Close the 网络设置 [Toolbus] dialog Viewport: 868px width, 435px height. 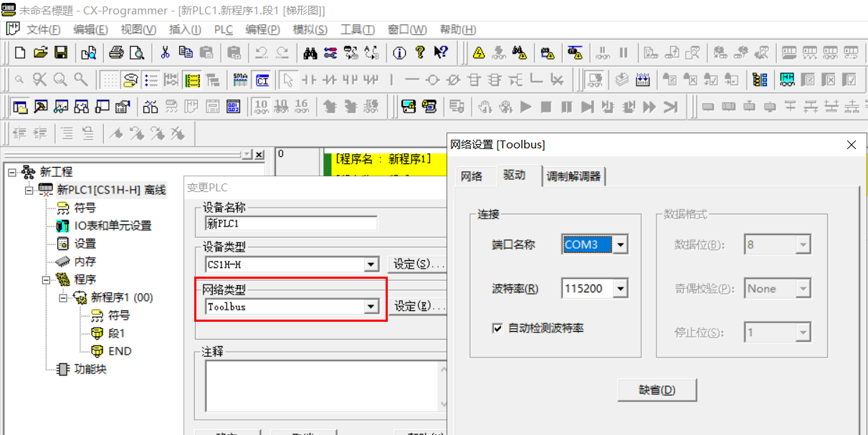[852, 145]
